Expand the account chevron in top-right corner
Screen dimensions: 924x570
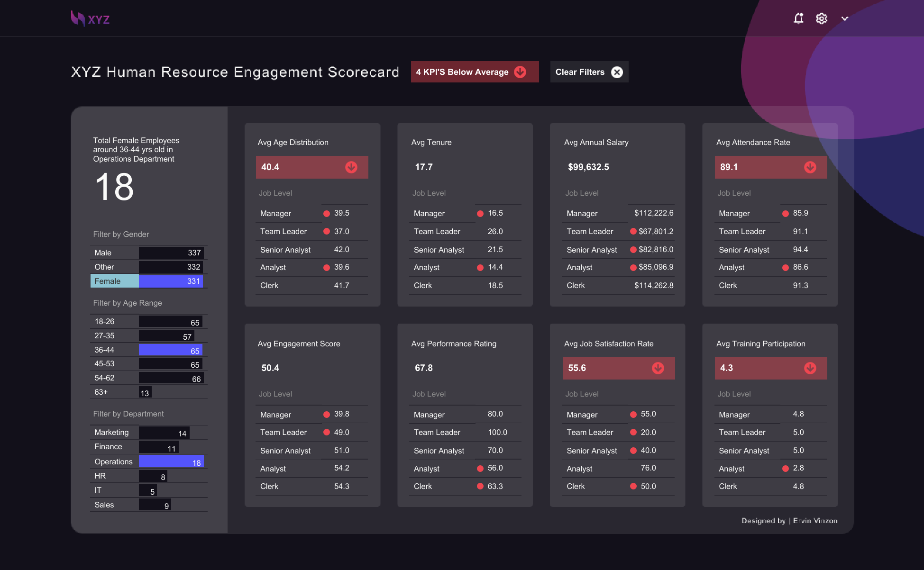click(x=845, y=18)
